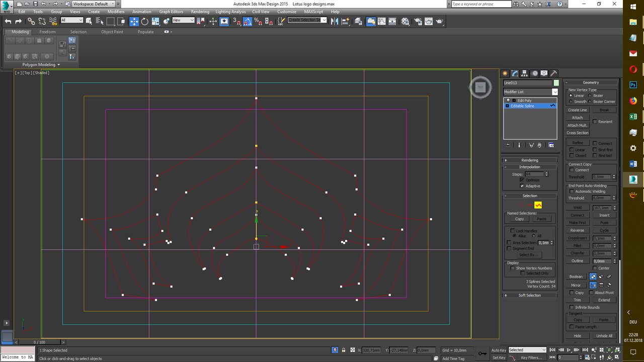Collapse the Interpolation rollout
This screenshot has height=362, width=644.
pyautogui.click(x=530, y=167)
